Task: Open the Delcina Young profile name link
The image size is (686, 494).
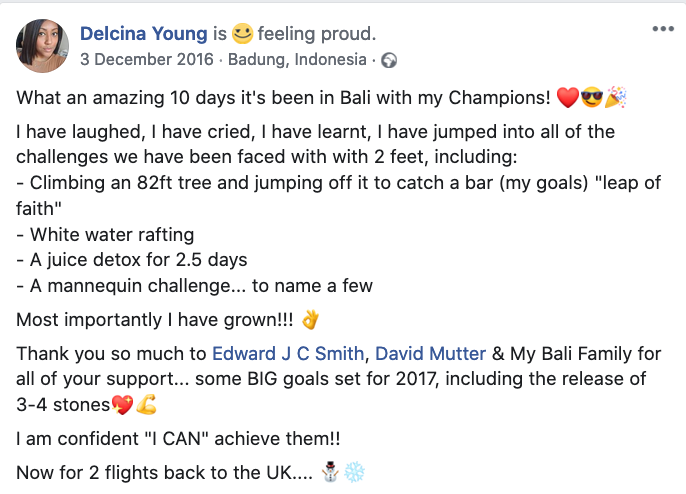Action: (143, 33)
